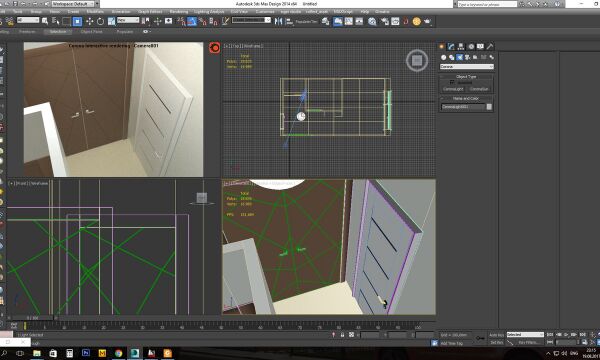The width and height of the screenshot is (600, 360).
Task: Open the Create command panel tab
Action: click(442, 46)
